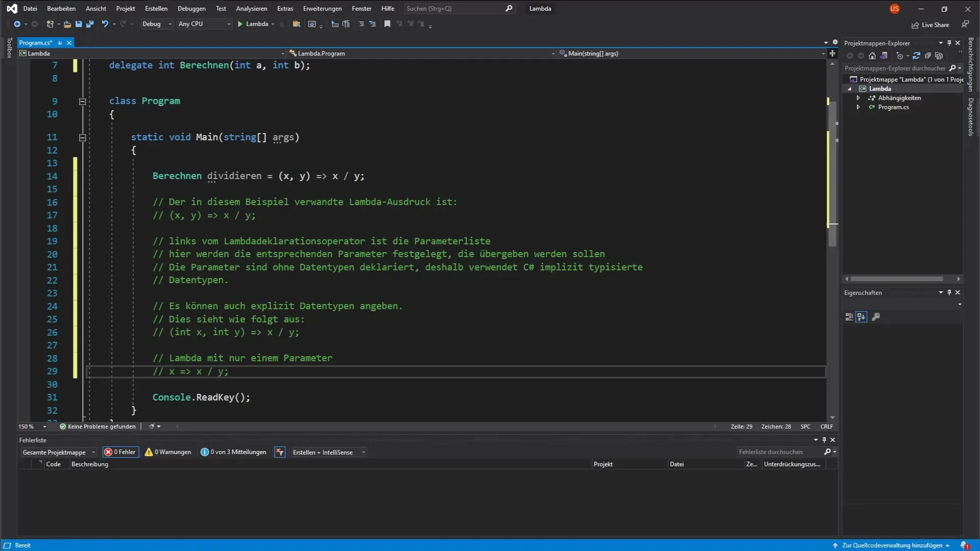This screenshot has height=551, width=980.
Task: Split the editor window with the splitter icon
Action: click(832, 54)
